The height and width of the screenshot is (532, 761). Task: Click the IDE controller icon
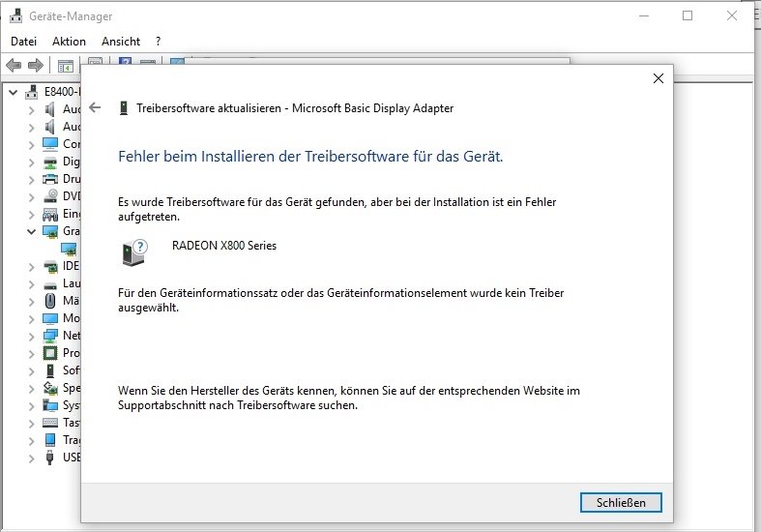point(50,267)
